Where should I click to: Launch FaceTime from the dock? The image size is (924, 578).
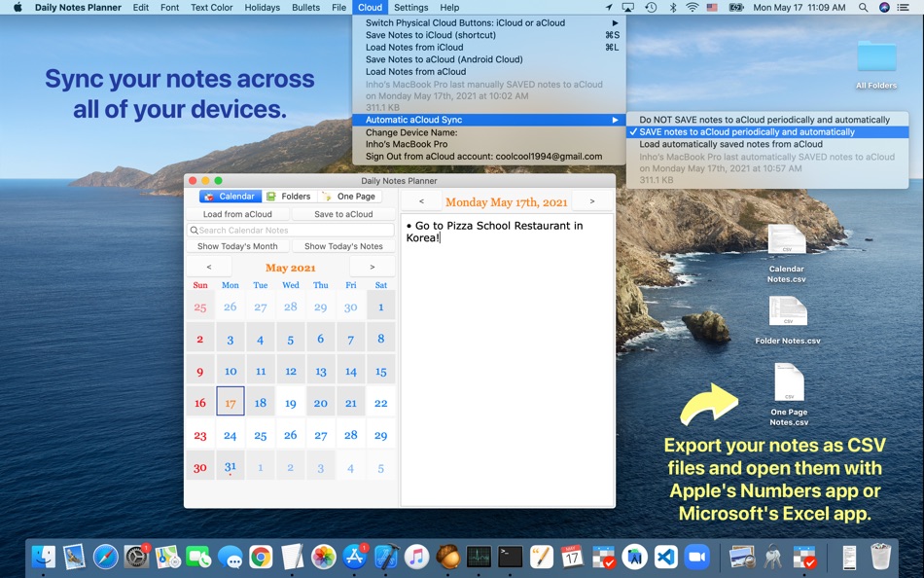coord(198,557)
